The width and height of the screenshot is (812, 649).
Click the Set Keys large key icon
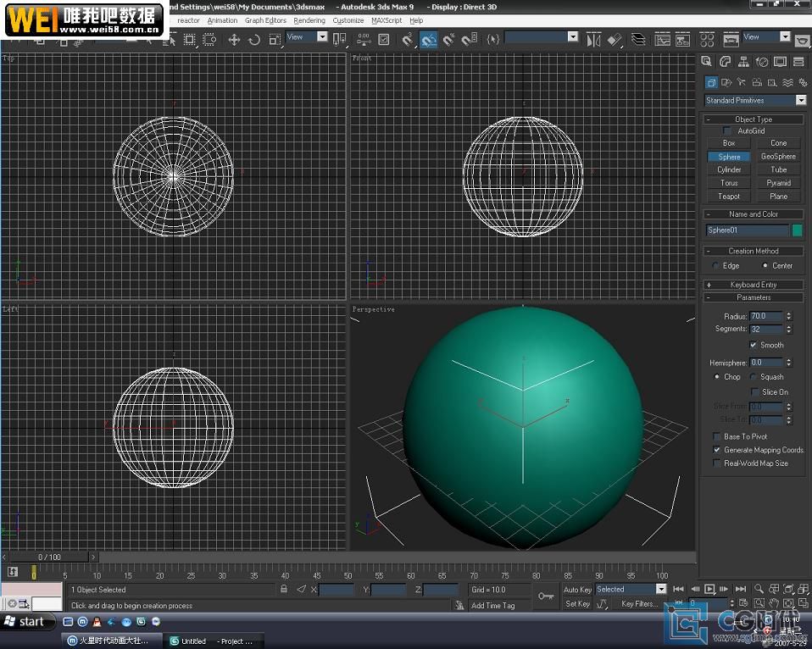coord(546,596)
